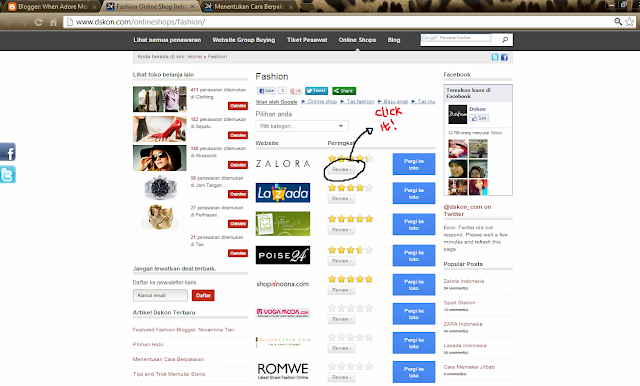Open Sport Station popular post
640x386 pixels.
point(459,303)
